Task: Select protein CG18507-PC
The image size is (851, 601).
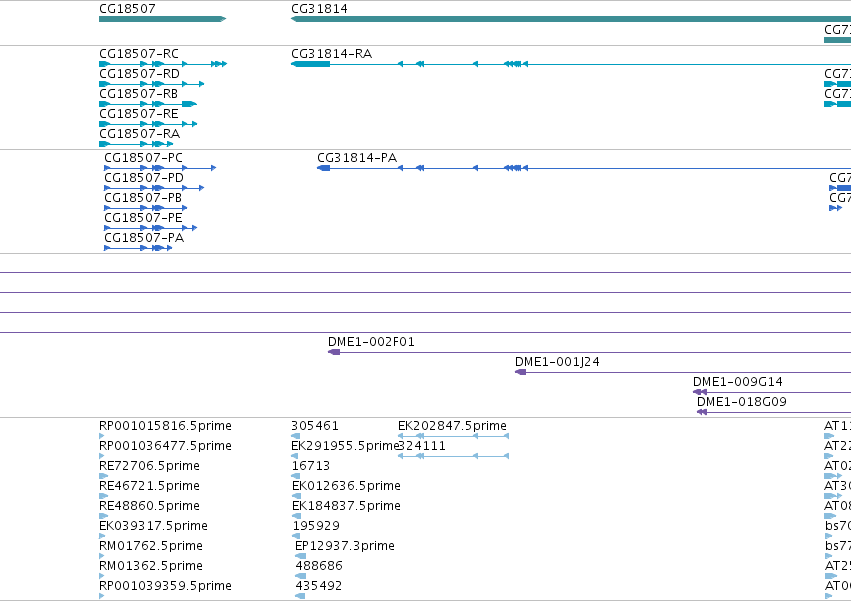Action: (143, 158)
